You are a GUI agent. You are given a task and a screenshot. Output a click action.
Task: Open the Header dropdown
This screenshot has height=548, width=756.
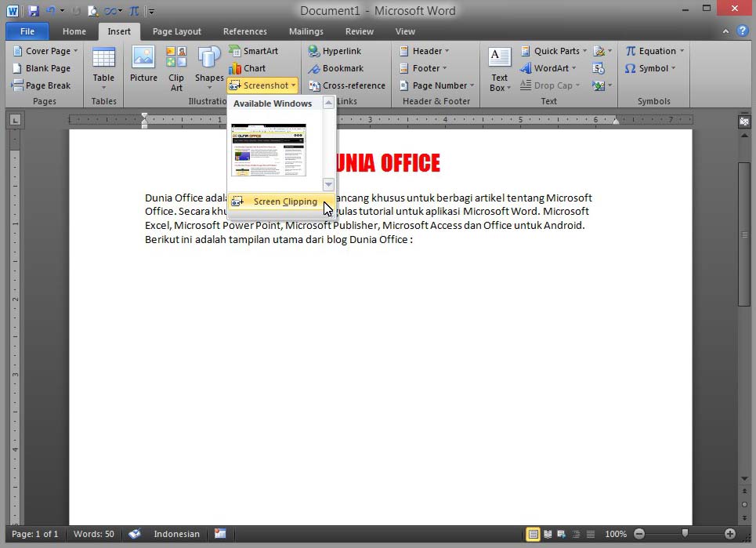425,51
